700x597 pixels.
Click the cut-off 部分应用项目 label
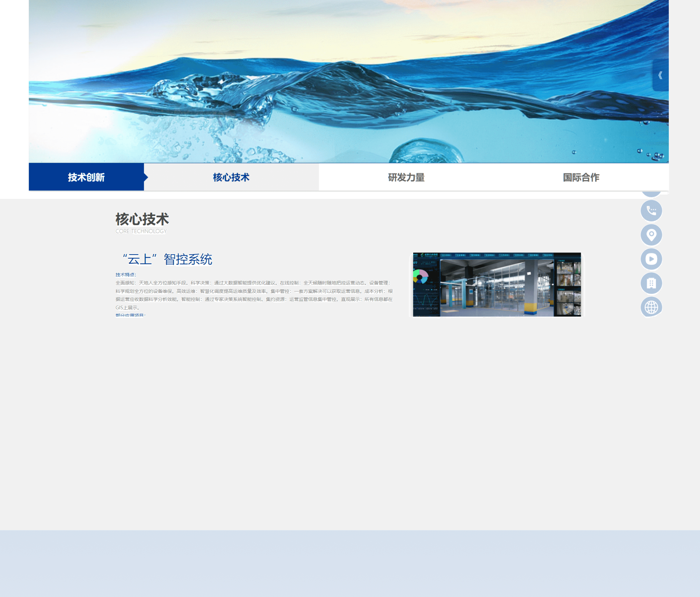point(130,315)
